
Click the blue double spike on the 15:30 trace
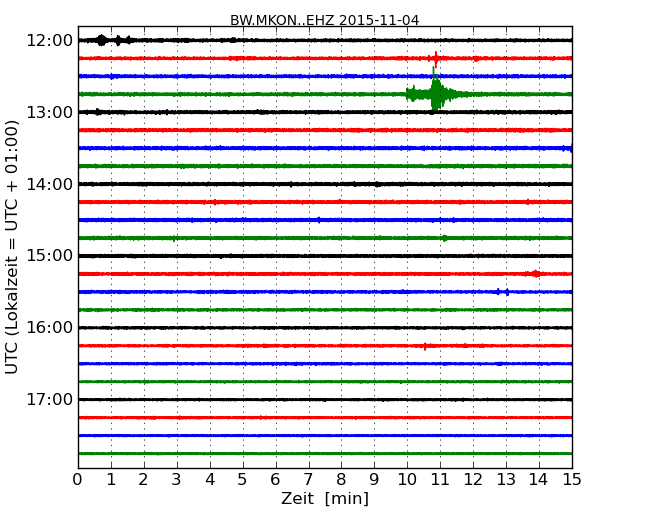(502, 292)
